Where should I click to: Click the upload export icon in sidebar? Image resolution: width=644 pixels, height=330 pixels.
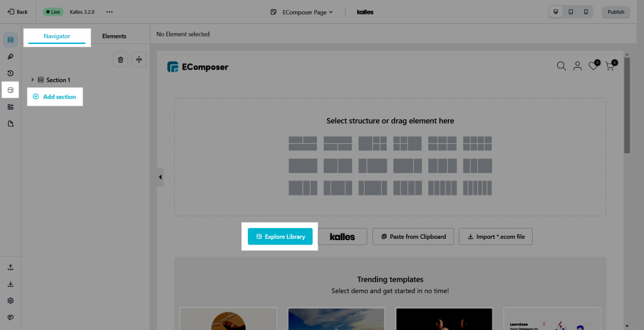pyautogui.click(x=11, y=267)
